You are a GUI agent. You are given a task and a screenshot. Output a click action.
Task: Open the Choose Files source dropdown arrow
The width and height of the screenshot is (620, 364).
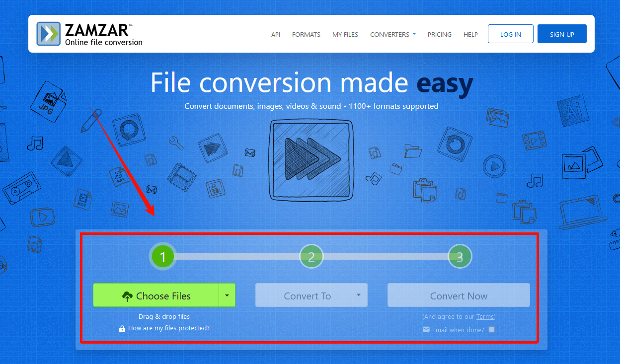[227, 295]
